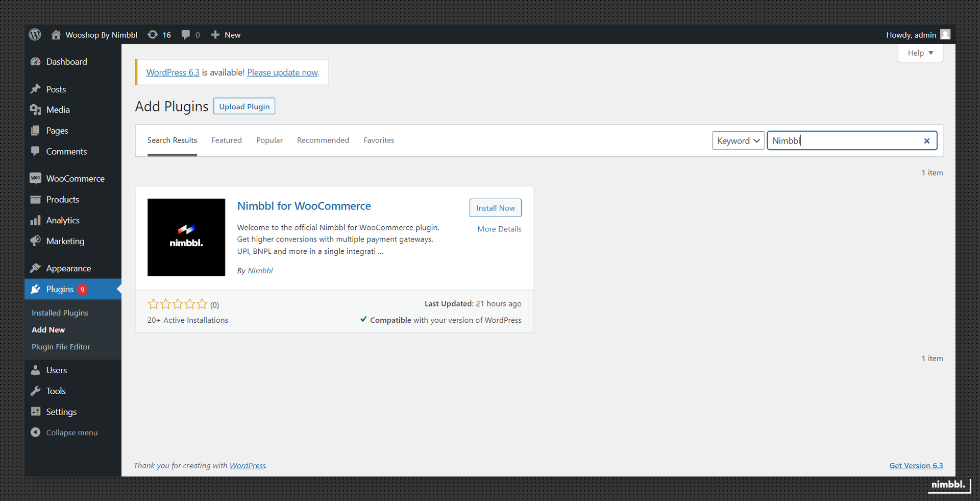980x501 pixels.
Task: Click the Products icon in the sidebar
Action: (x=36, y=199)
